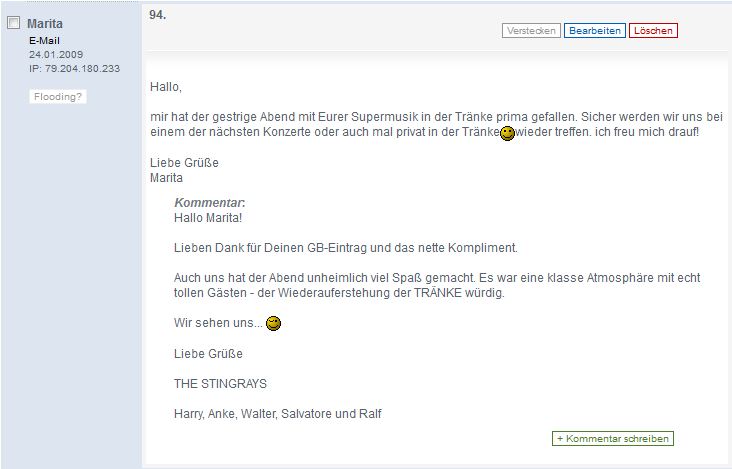Screen dimensions: 732x469
Task: Click the Flooding? button
Action: coord(58,97)
